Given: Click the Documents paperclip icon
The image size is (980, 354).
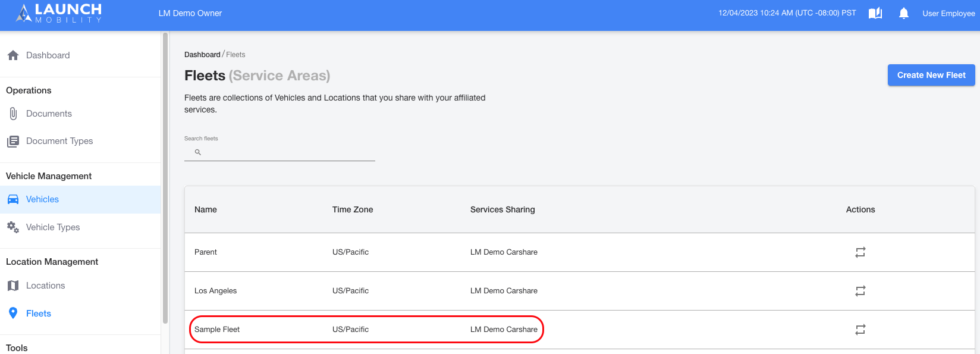Looking at the screenshot, I should [x=13, y=114].
